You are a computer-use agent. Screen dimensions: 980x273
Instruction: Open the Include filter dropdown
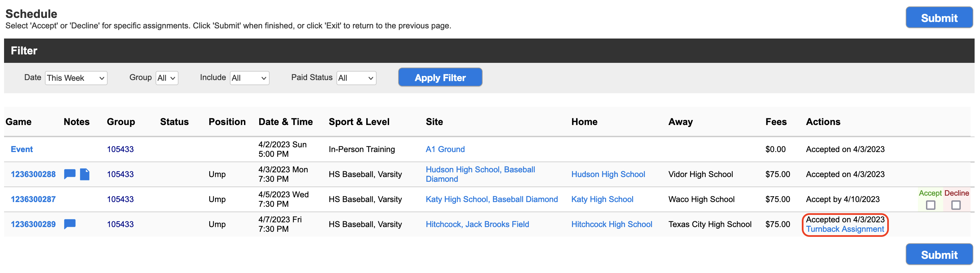coord(250,78)
